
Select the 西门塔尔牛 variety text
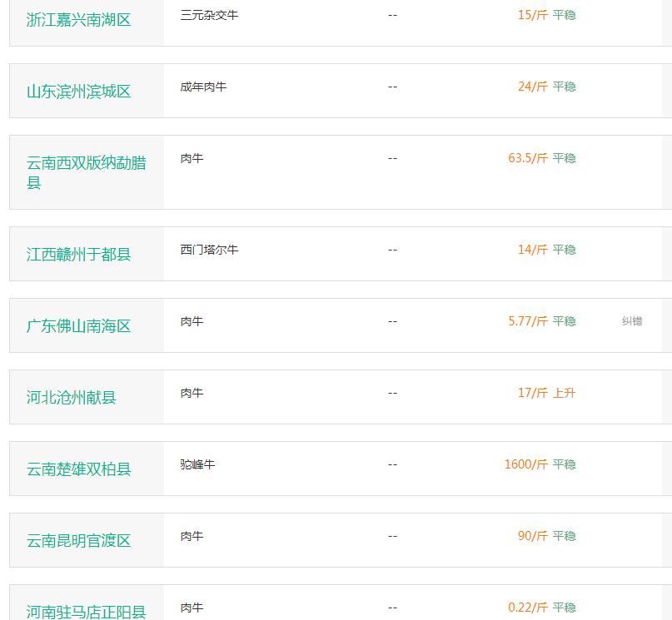(x=209, y=250)
